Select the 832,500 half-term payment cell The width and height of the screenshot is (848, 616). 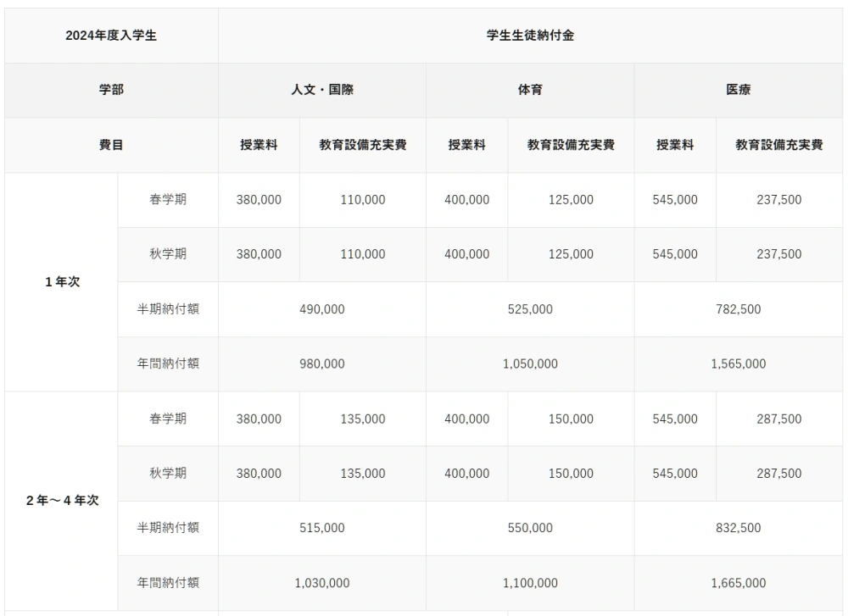[x=738, y=528]
